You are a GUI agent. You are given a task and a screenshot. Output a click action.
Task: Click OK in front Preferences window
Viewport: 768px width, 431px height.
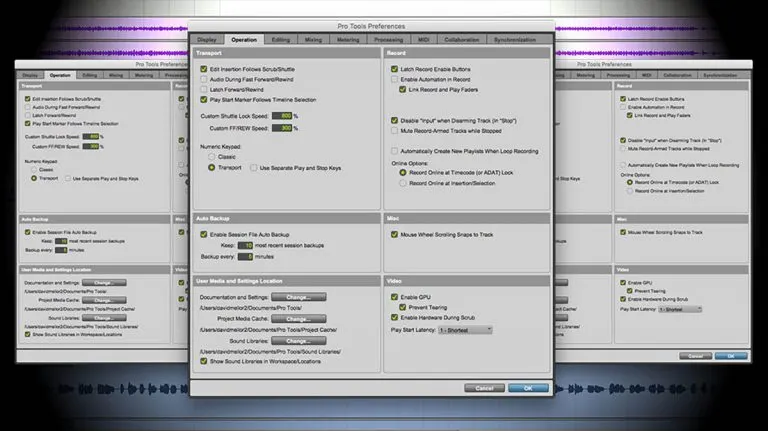click(528, 388)
